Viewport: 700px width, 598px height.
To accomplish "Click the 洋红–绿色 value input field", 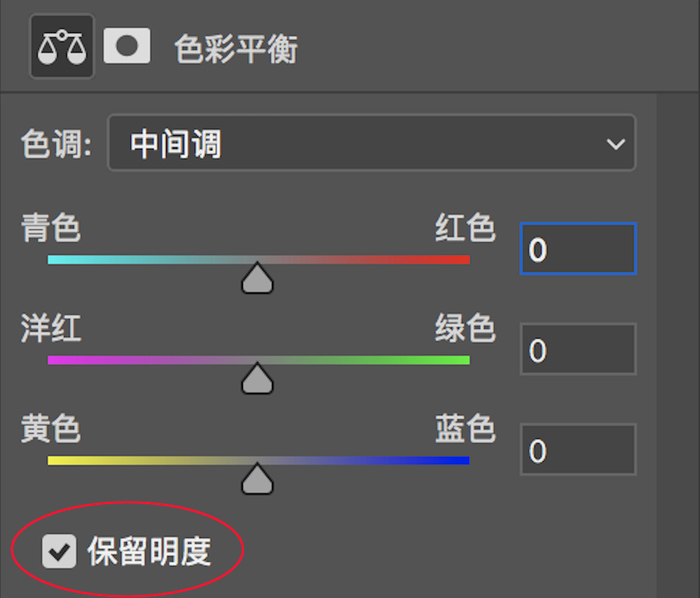I will click(x=578, y=349).
